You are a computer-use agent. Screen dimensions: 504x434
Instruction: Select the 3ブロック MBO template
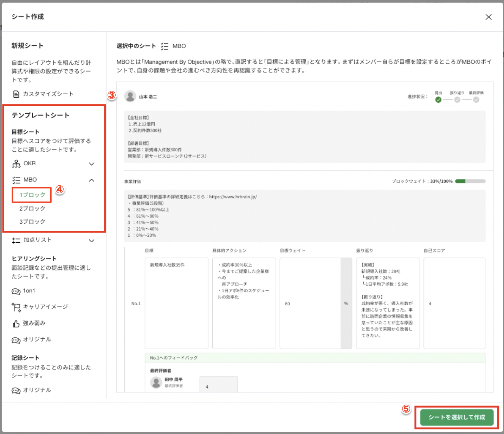[32, 222]
